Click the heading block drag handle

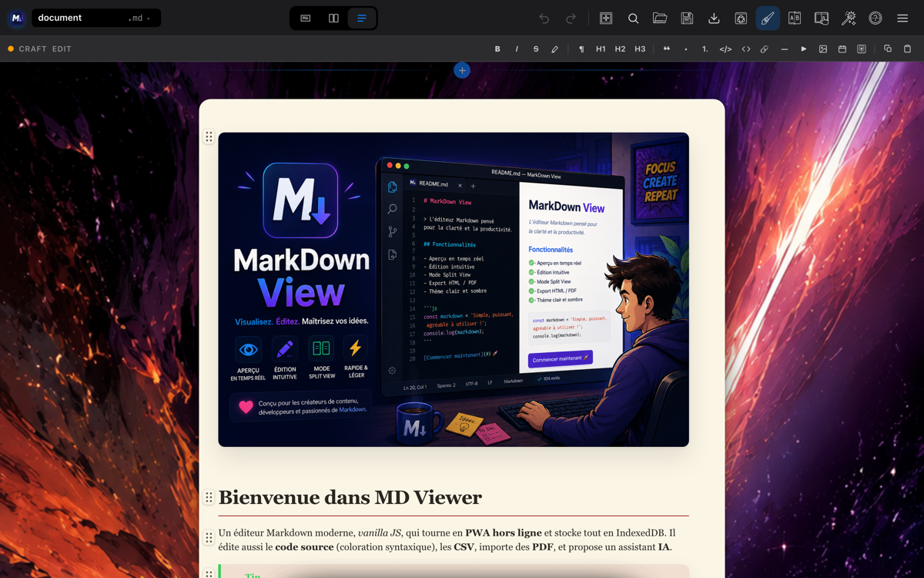tap(209, 497)
